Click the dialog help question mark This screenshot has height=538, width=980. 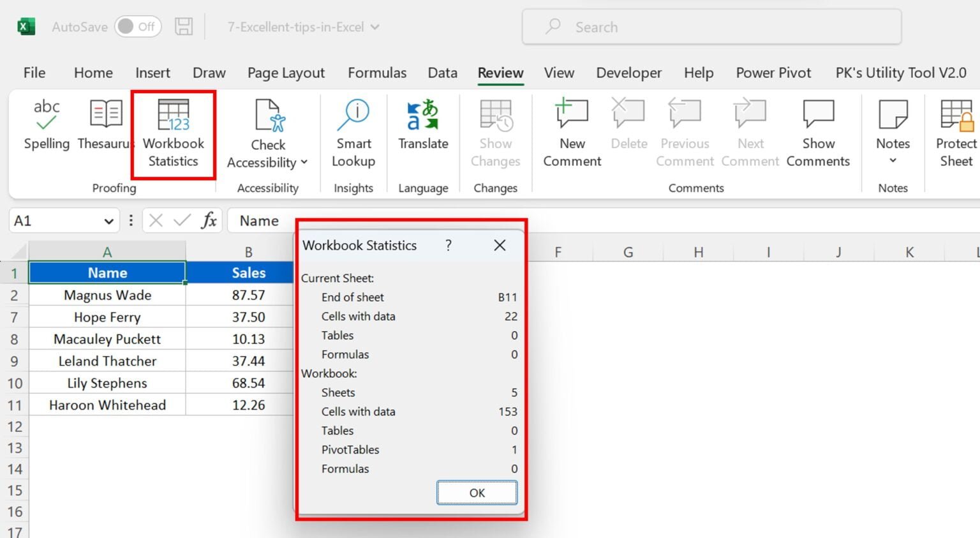[x=449, y=245]
